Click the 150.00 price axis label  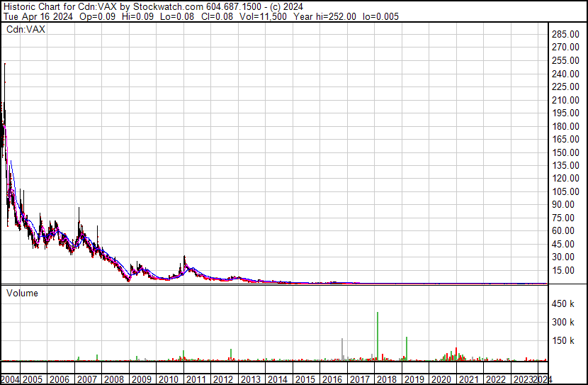point(565,152)
